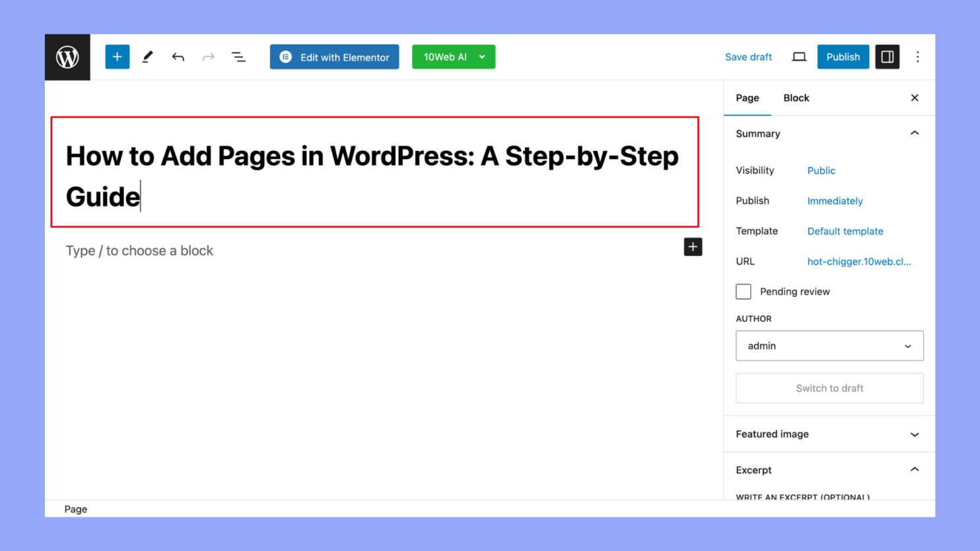This screenshot has height=551, width=980.
Task: Click the WordPress logo icon
Action: coord(67,57)
